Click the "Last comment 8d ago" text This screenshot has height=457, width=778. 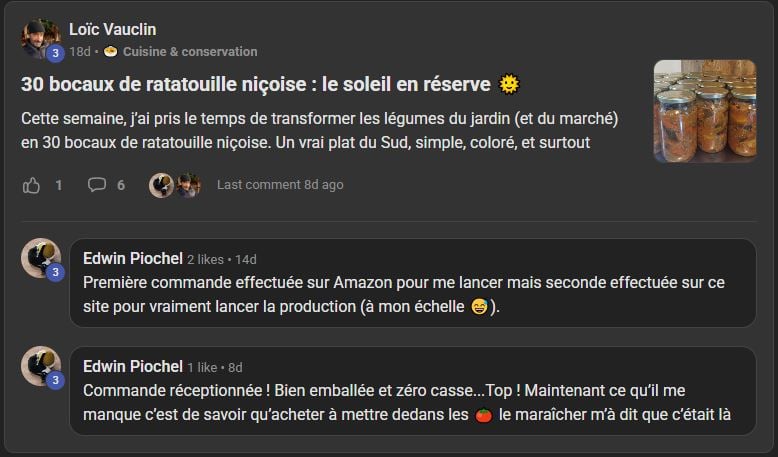click(x=280, y=185)
